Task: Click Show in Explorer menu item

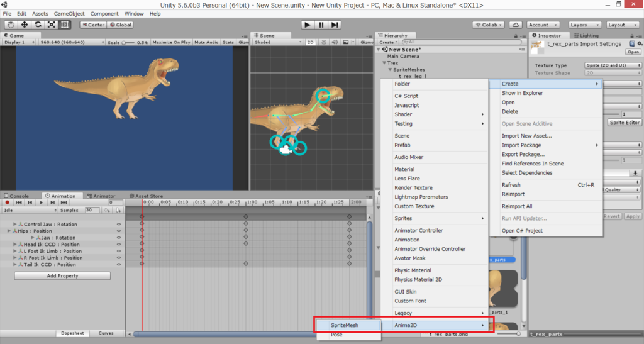Action: 522,93
